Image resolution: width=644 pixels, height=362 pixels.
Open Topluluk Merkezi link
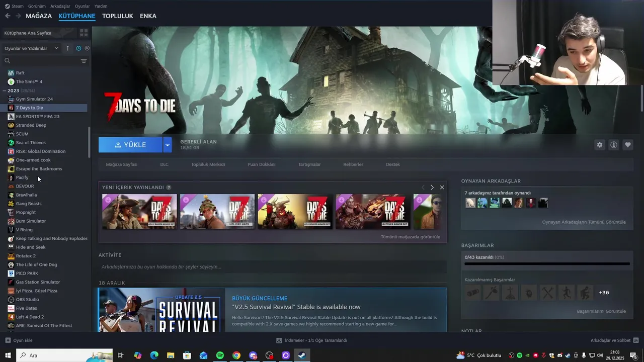(x=208, y=164)
